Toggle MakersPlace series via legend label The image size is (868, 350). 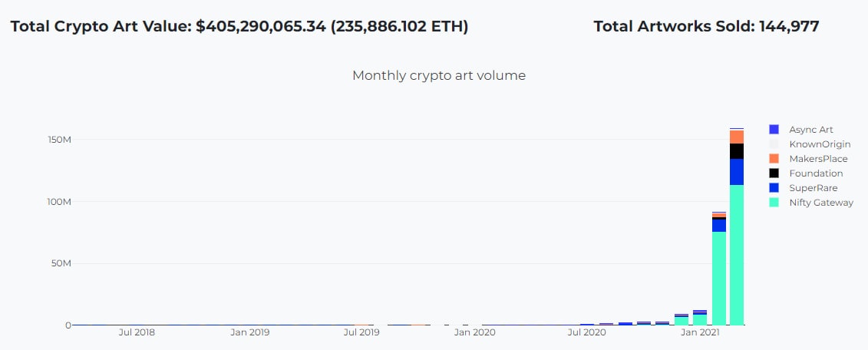click(x=818, y=159)
